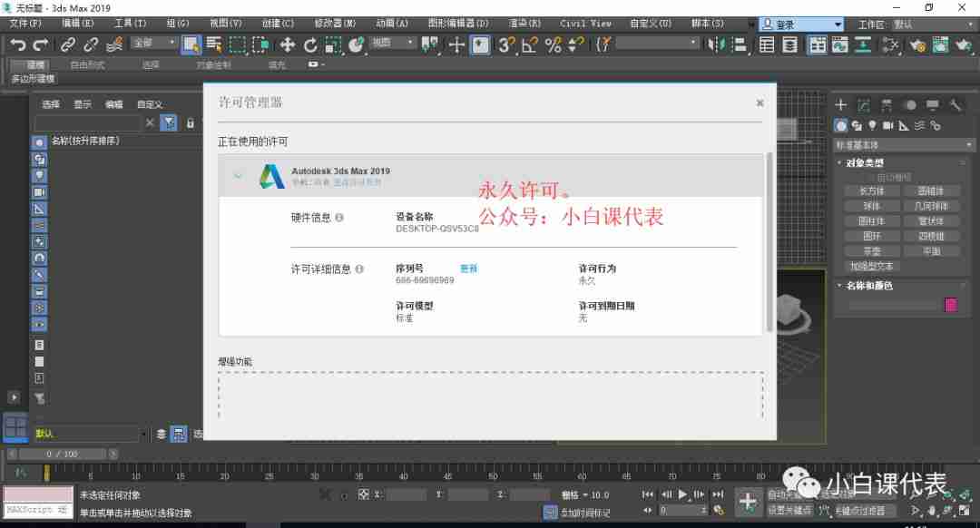Activate the Select and Link tool

click(67, 43)
